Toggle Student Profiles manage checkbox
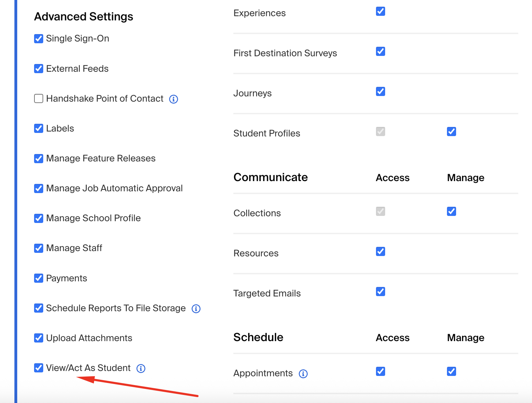532x403 pixels. click(452, 132)
